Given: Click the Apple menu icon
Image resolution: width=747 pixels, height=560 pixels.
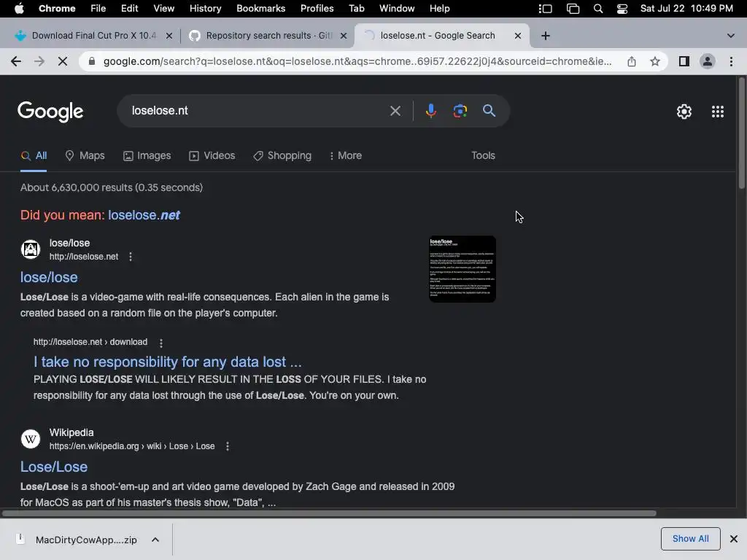Looking at the screenshot, I should (19, 9).
